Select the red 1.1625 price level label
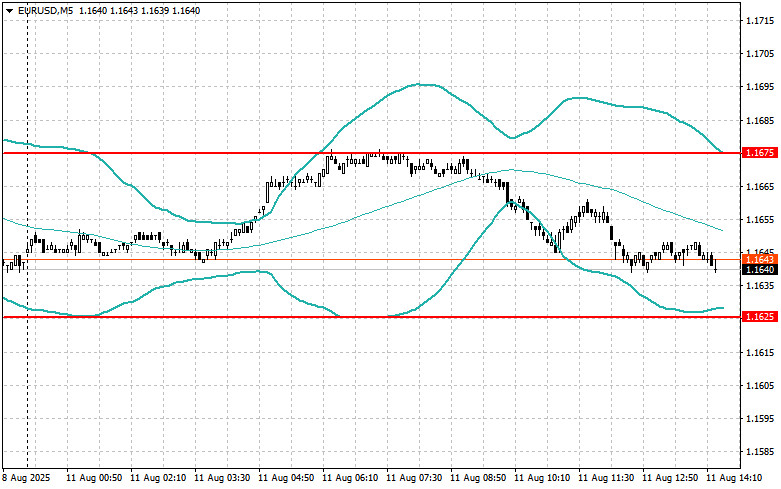 tap(759, 317)
